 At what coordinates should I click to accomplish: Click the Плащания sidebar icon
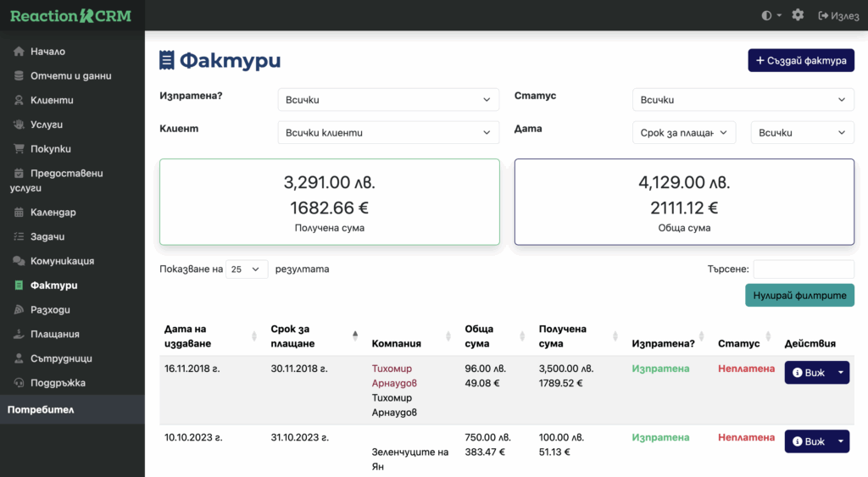[x=19, y=334]
